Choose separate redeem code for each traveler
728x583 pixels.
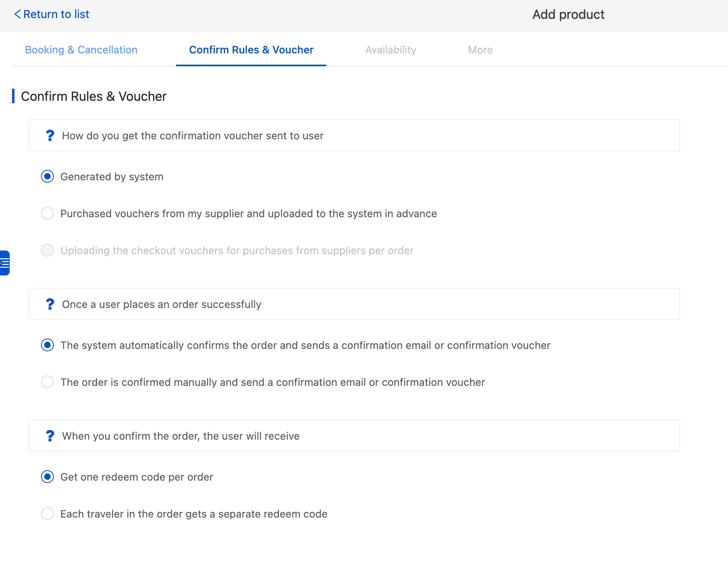point(47,514)
